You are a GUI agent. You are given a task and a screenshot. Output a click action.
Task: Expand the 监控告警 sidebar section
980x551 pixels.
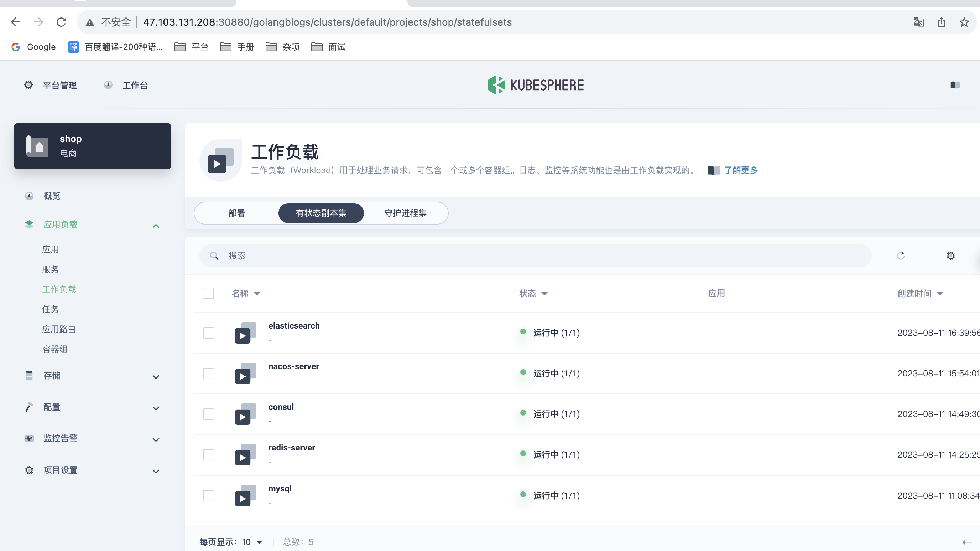coord(92,438)
